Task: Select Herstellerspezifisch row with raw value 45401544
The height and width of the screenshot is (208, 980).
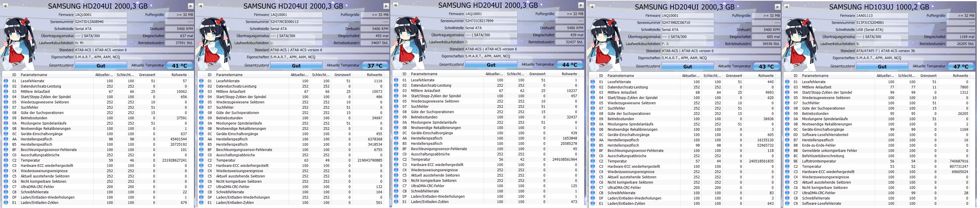Action: click(97, 139)
